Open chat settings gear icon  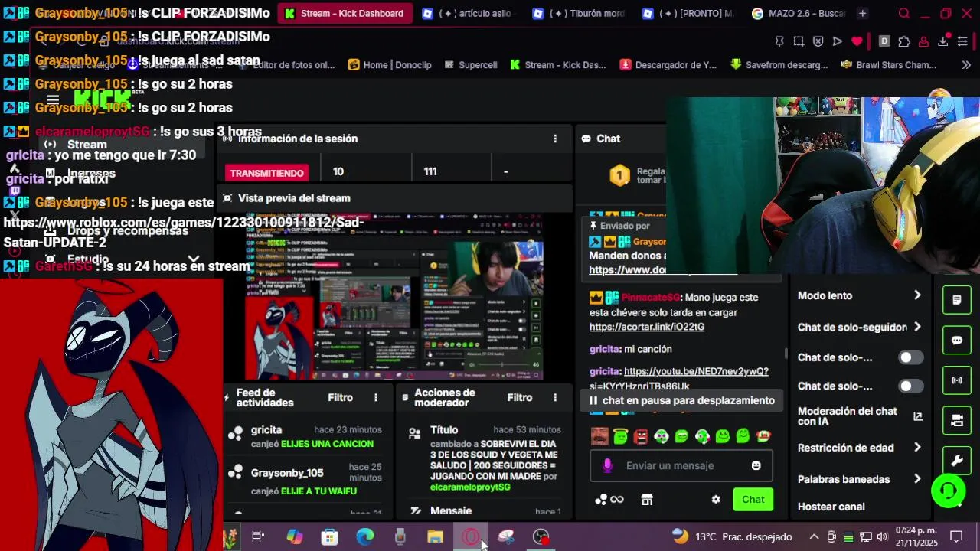[716, 500]
